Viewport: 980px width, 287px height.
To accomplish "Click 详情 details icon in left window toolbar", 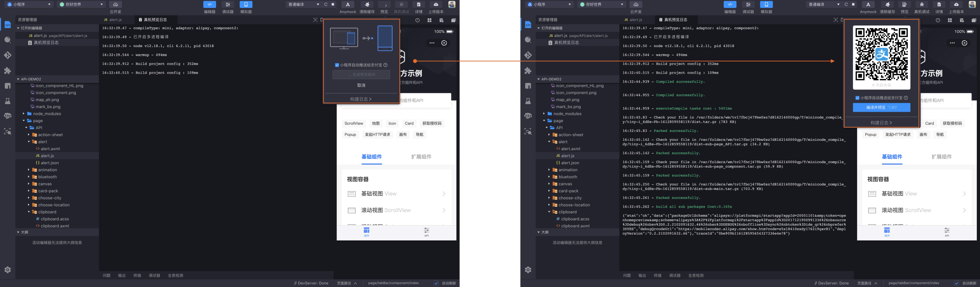I will point(418,5).
